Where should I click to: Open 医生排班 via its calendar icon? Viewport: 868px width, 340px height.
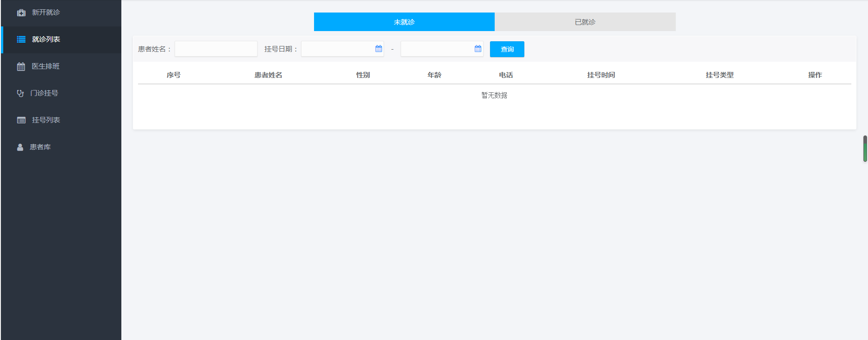pyautogui.click(x=21, y=66)
